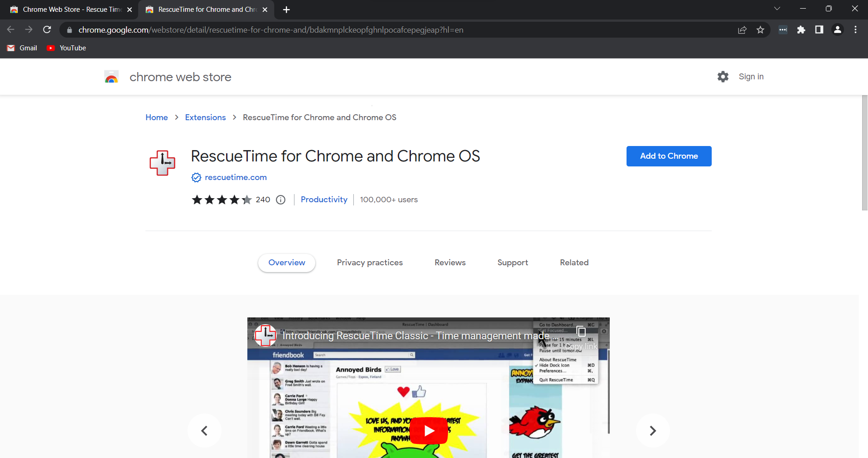Viewport: 868px width, 458px height.
Task: Reload the current page
Action: click(47, 29)
